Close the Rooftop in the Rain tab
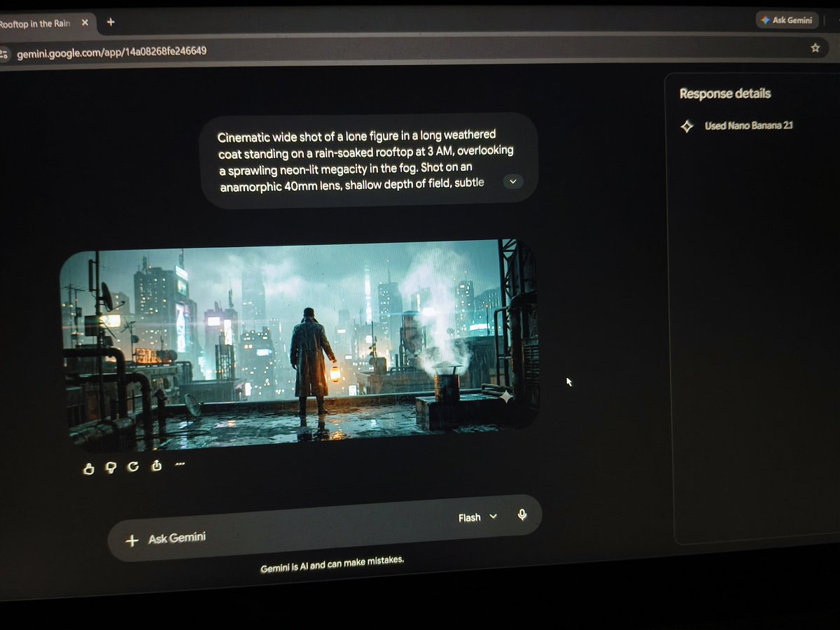Screen dimensions: 840x630 [x=85, y=22]
